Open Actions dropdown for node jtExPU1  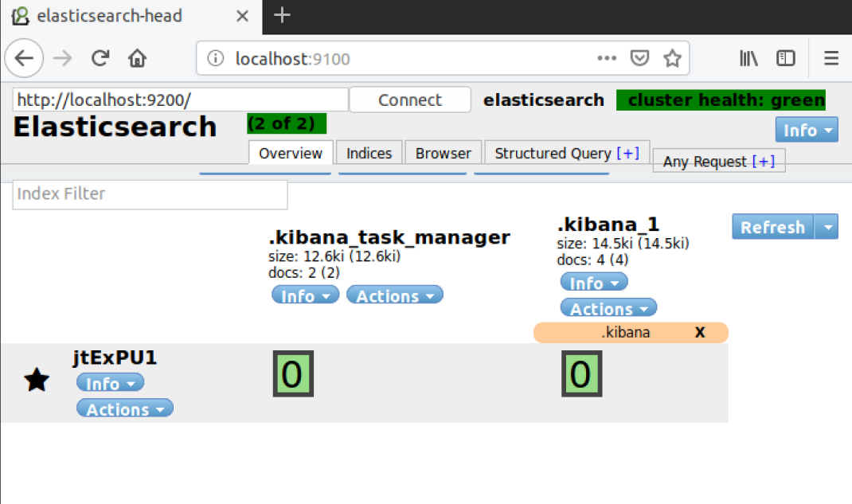(x=125, y=408)
